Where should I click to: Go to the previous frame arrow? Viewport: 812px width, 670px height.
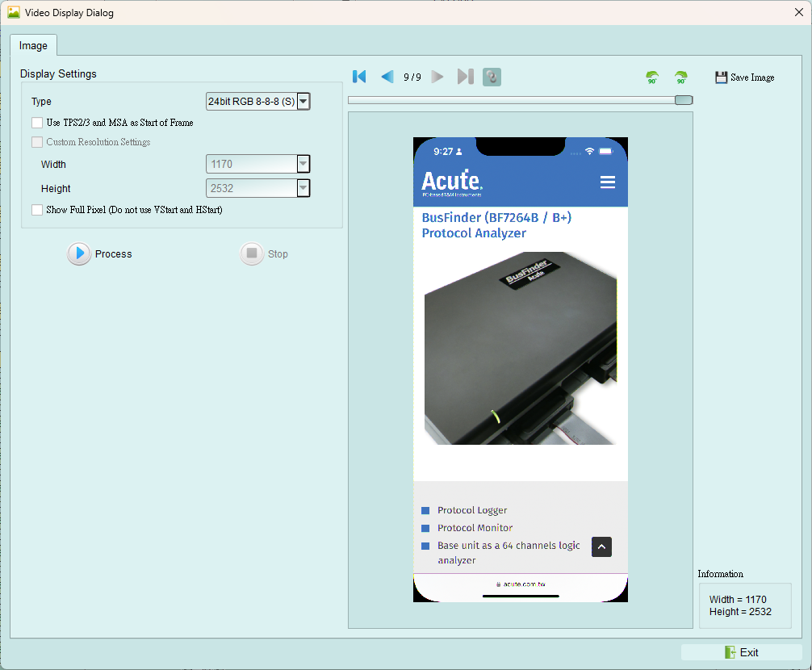387,77
